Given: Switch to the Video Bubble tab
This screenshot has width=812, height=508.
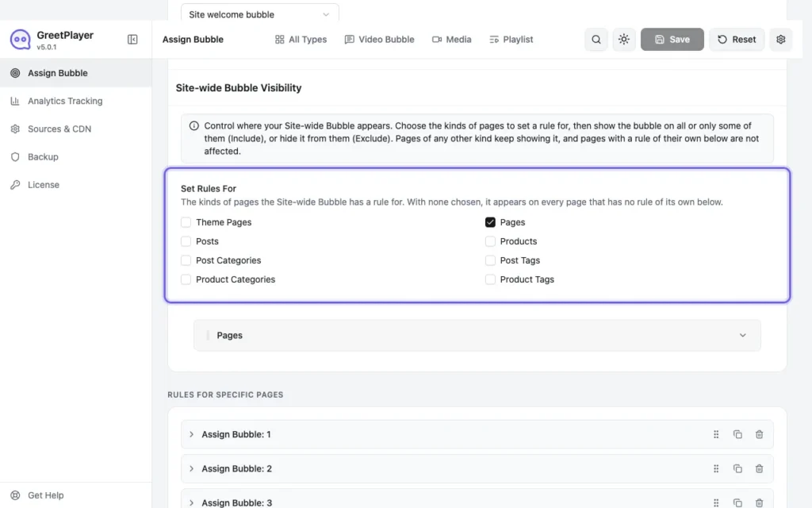Looking at the screenshot, I should [380, 40].
